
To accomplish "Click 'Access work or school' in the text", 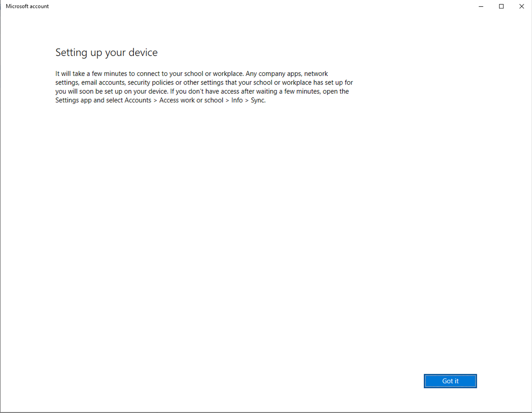I will pyautogui.click(x=191, y=100).
